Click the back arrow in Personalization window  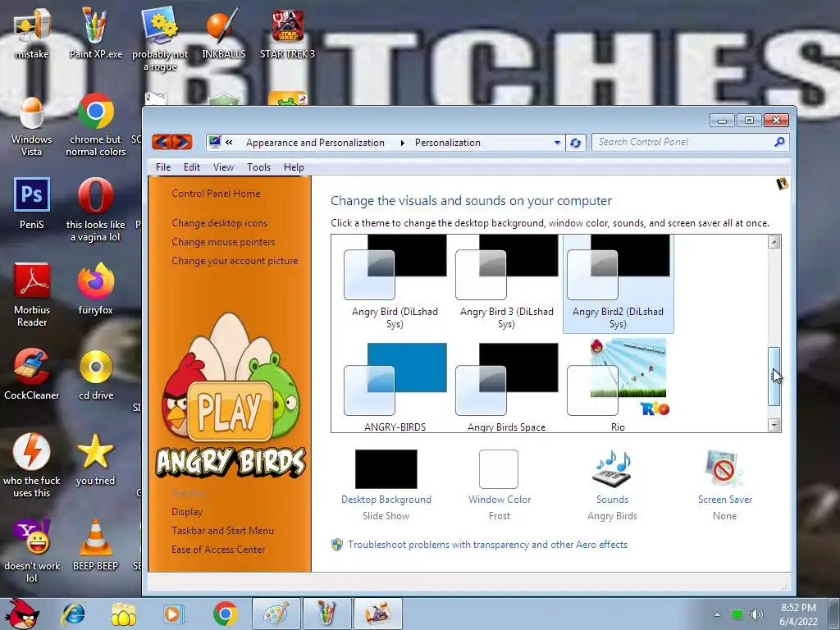tap(162, 142)
